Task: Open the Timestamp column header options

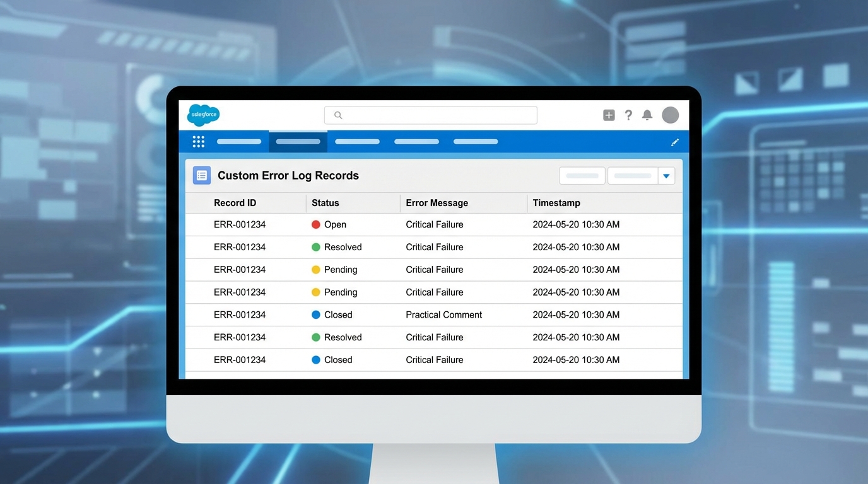Action: coord(556,202)
